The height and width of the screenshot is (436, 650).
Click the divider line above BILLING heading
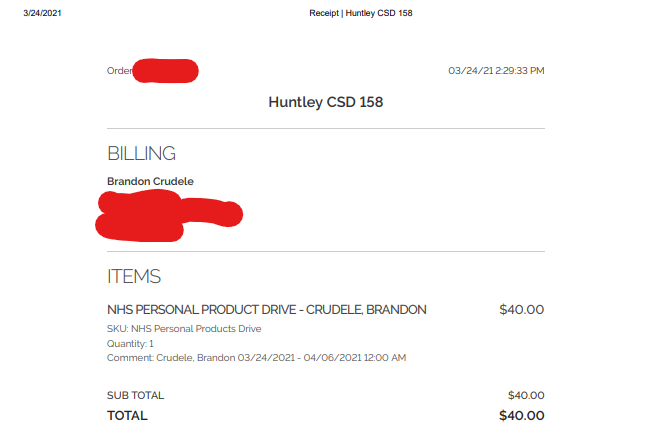coord(326,129)
